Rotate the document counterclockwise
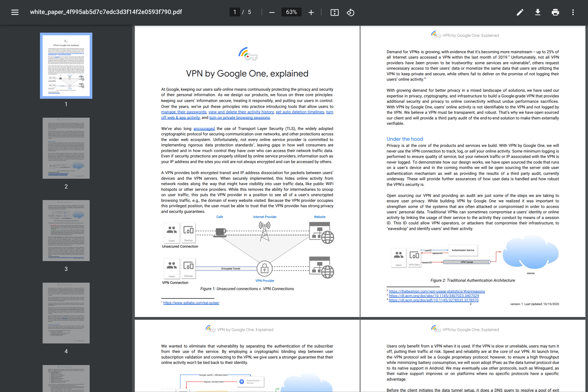The height and width of the screenshot is (392, 588). [350, 12]
